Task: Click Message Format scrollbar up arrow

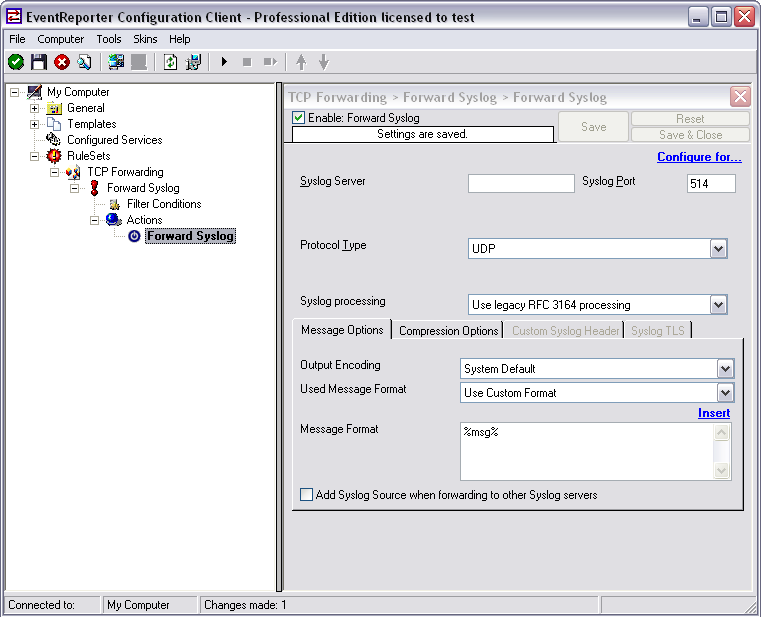Action: tap(722, 432)
